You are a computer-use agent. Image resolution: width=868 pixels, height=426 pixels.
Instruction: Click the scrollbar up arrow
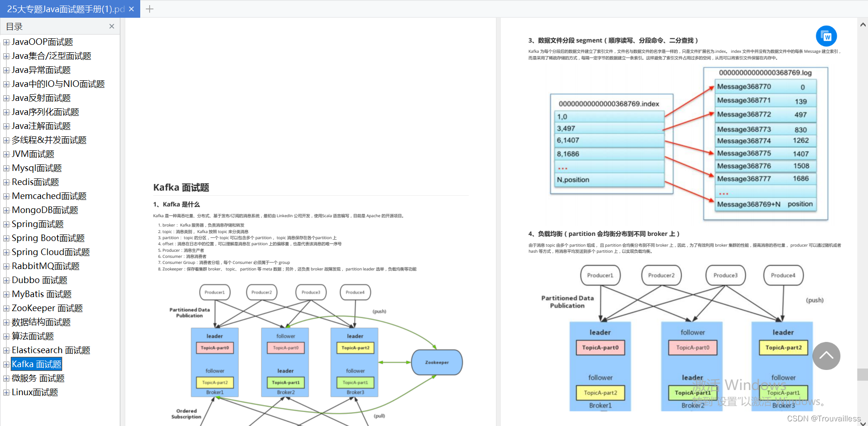(x=863, y=24)
